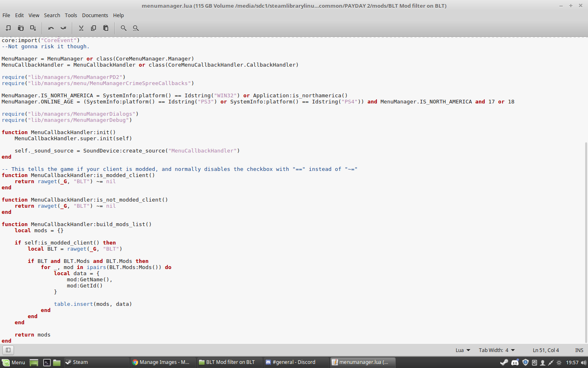Click the Ln 51, Col 4 status entry
The width and height of the screenshot is (588, 368).
546,350
